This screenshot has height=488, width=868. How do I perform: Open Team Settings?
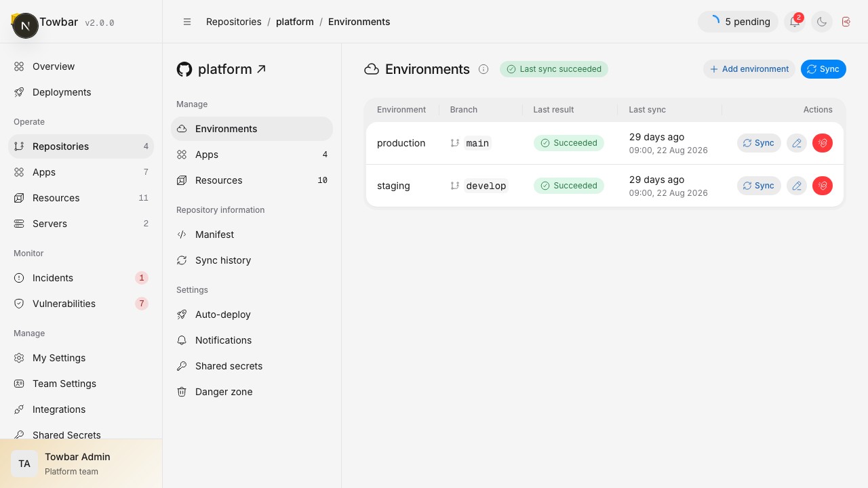coord(81,384)
